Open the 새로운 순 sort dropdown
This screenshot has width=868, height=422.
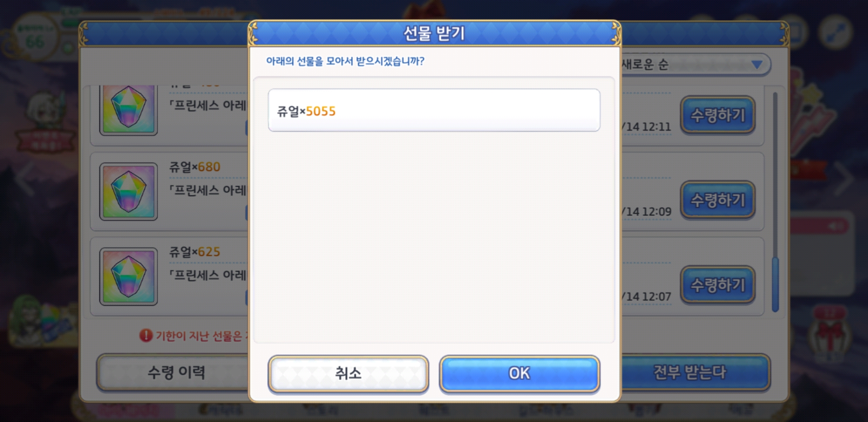pyautogui.click(x=695, y=64)
